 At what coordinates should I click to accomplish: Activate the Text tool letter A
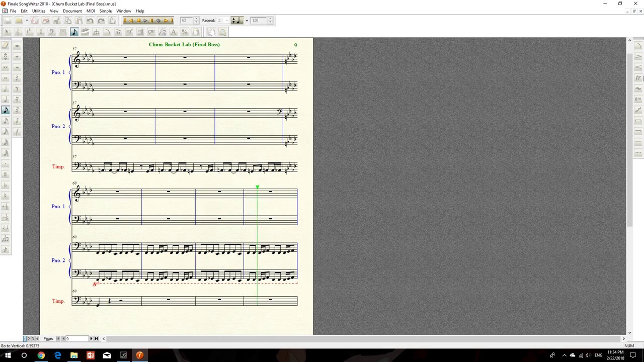(x=174, y=32)
